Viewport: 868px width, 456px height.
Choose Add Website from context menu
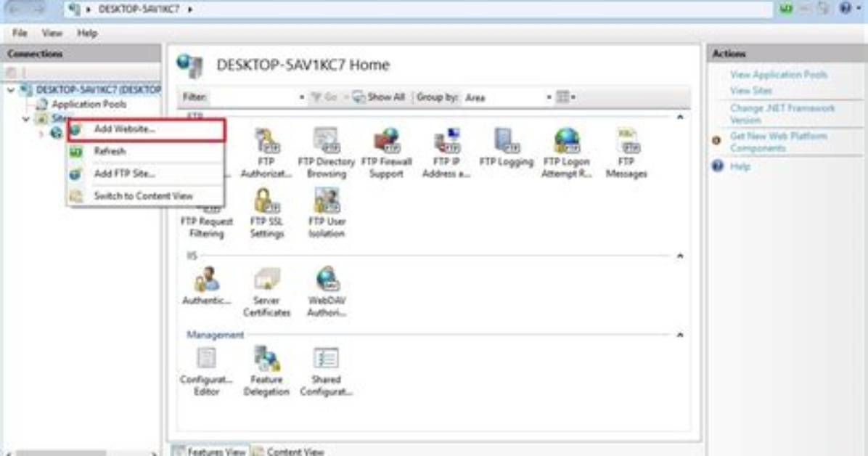tap(146, 129)
